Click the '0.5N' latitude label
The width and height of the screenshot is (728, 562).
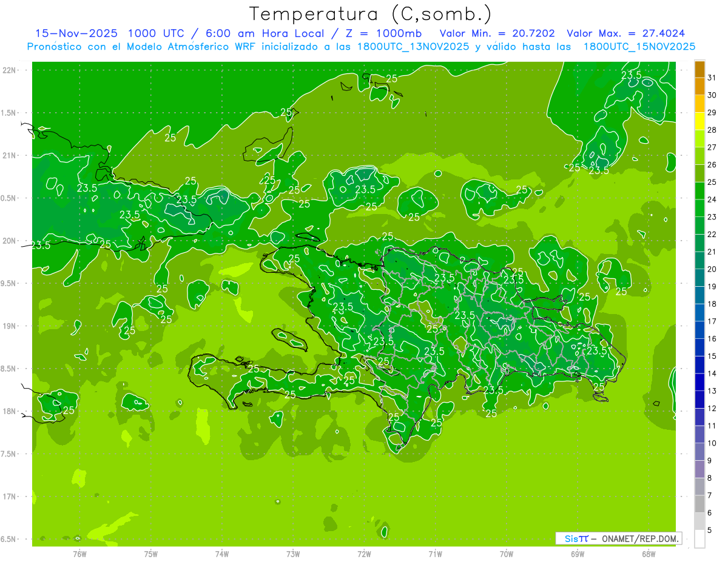pos(8,198)
